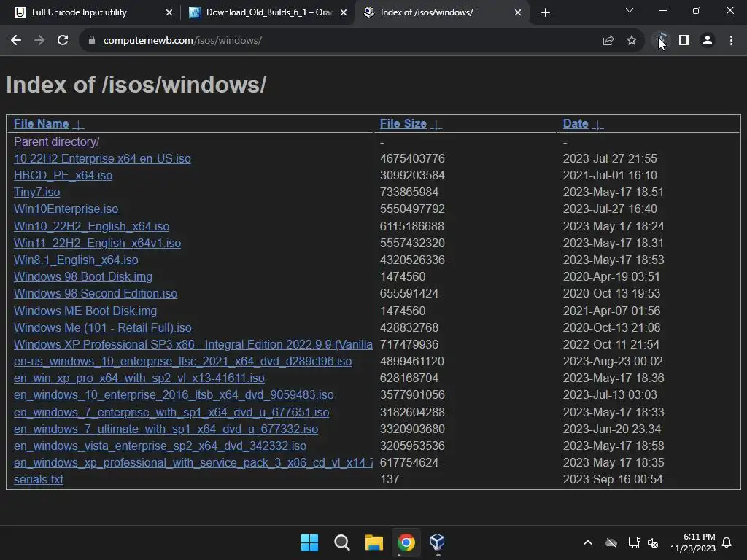Screen dimensions: 747x560
Task: Switch to the Download_Old_Builds_6_1 Oracle tab
Action: pos(269,12)
